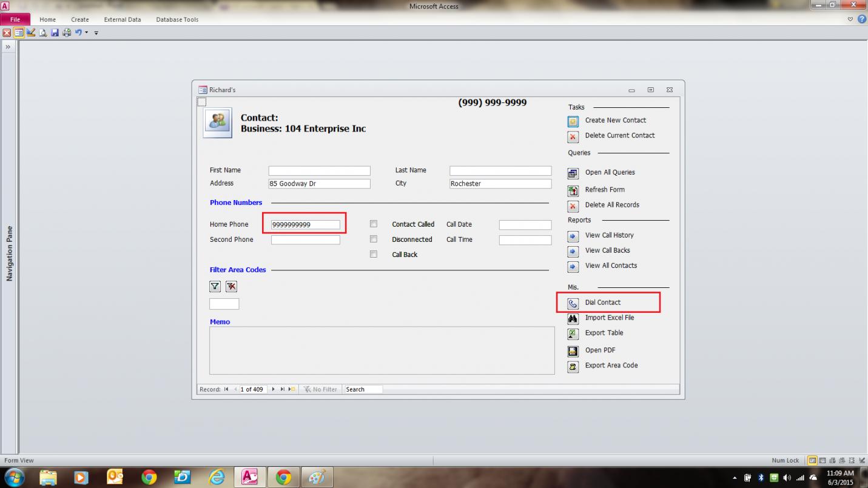
Task: Check the Contact Called checkbox
Action: [374, 224]
